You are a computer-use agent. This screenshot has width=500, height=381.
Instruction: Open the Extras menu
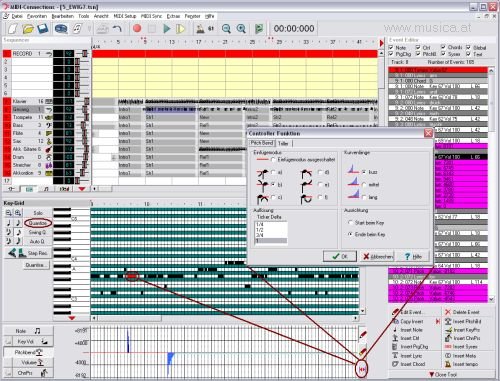(173, 16)
